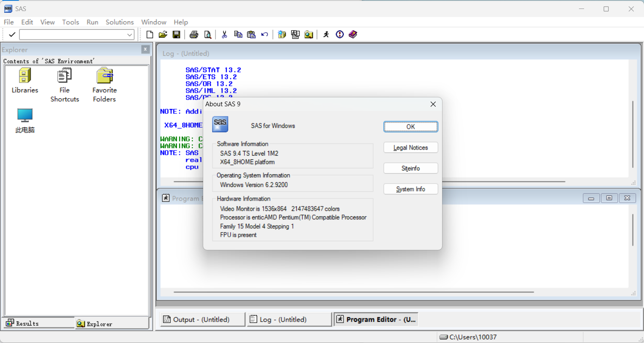644x343 pixels.
Task: Open the Output - (Untitled) window tab
Action: pos(202,319)
